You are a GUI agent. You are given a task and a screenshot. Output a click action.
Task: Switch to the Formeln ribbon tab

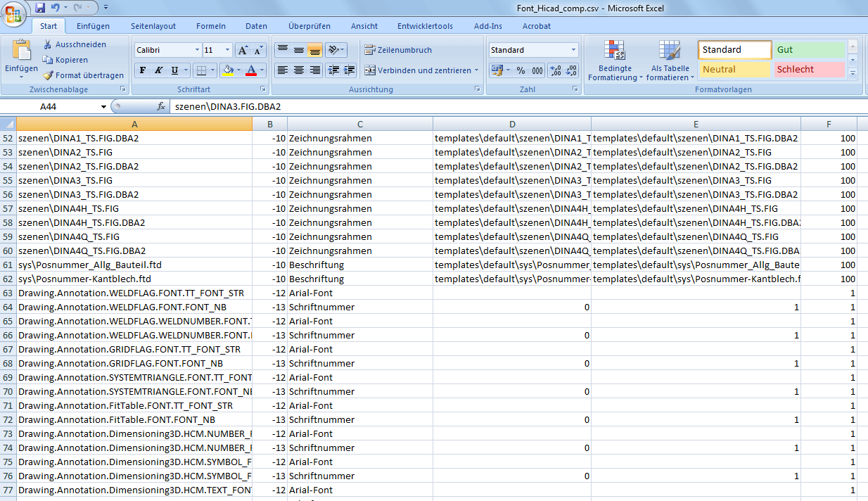pyautogui.click(x=211, y=26)
